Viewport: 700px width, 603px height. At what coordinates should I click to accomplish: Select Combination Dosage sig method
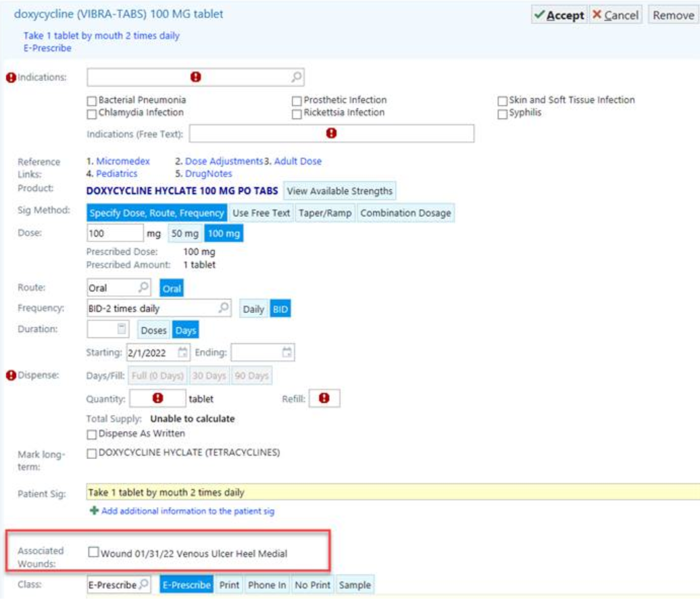pos(405,213)
